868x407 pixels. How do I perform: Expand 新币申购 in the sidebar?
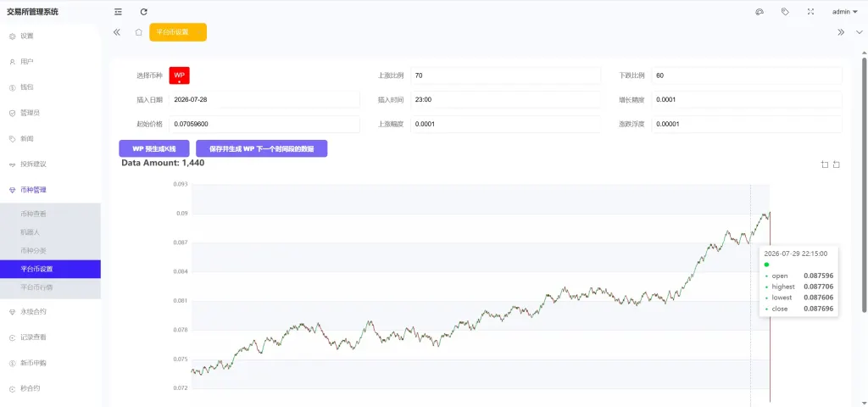(x=50, y=363)
